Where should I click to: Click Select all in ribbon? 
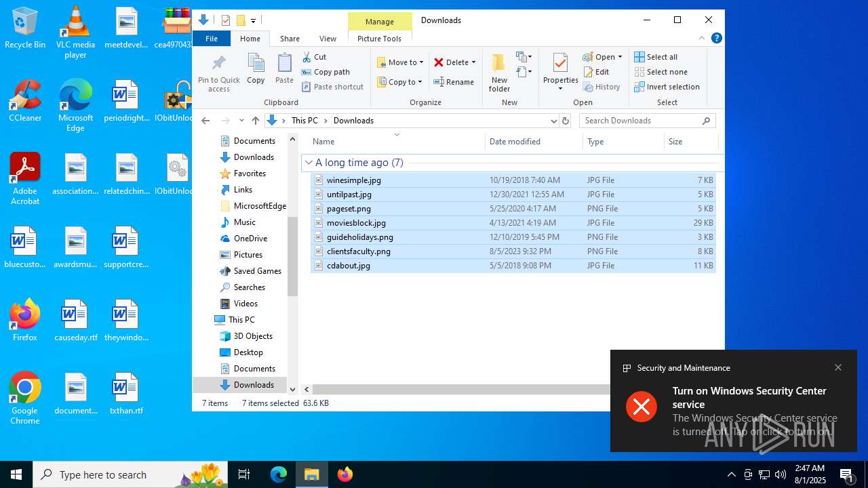(656, 57)
